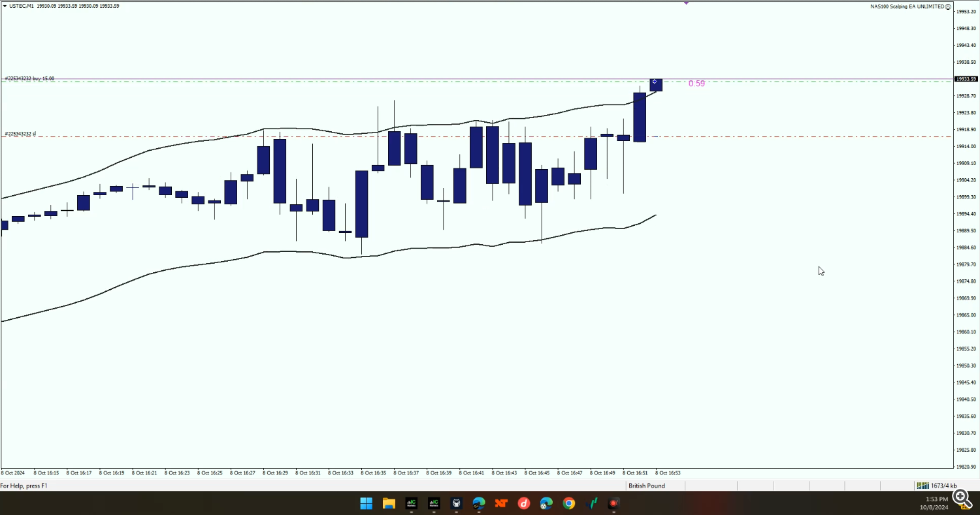
Task: Click the purple chart shift triangle marker
Action: 686,3
